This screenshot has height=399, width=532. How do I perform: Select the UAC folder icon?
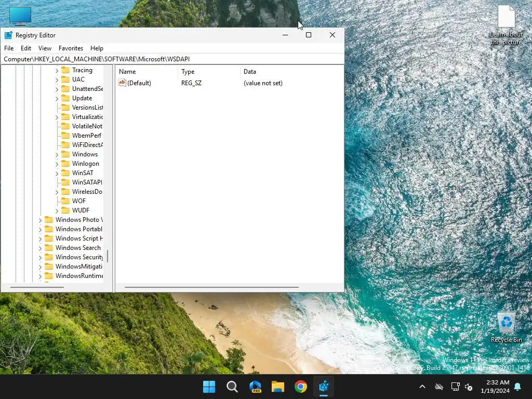point(65,79)
